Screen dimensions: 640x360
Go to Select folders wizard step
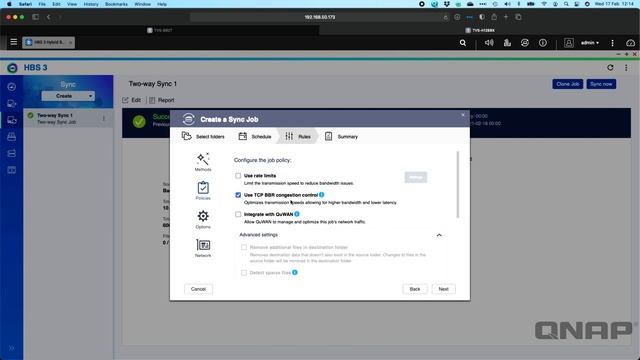[203, 136]
